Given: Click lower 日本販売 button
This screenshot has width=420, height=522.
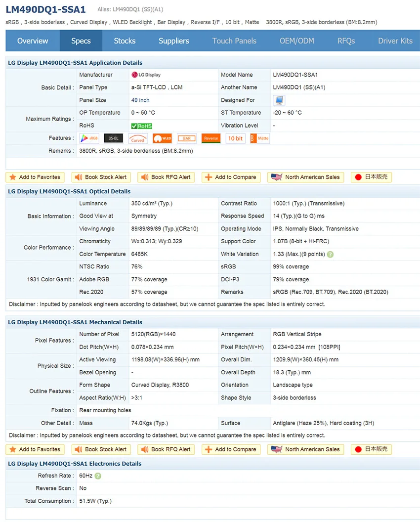Looking at the screenshot, I should (372, 449).
